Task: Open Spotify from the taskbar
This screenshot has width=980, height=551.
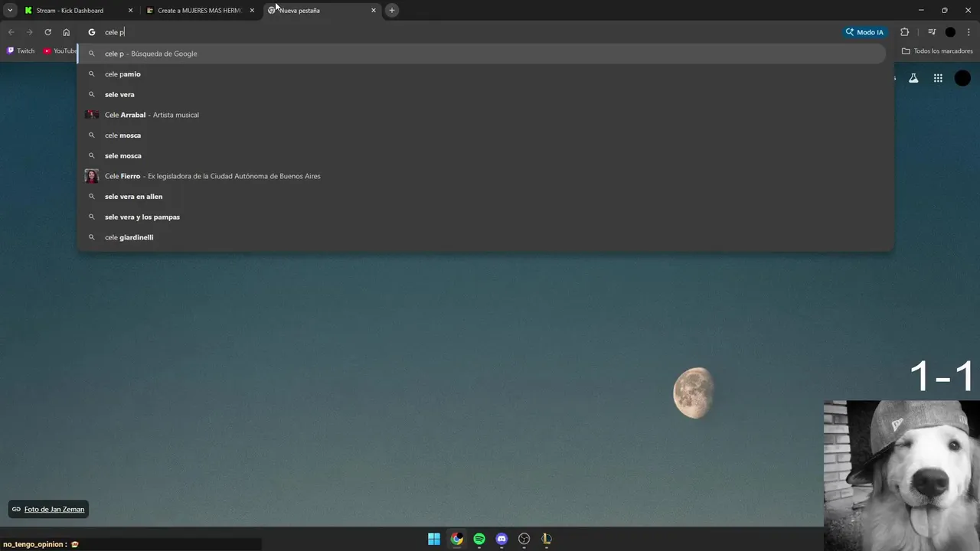Action: (479, 539)
